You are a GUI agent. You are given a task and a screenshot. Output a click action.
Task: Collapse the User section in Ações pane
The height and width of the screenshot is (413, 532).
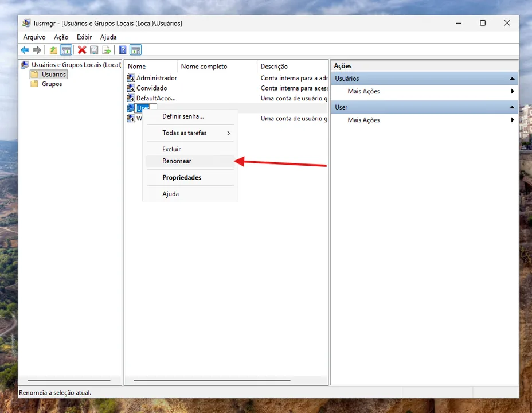coord(512,107)
